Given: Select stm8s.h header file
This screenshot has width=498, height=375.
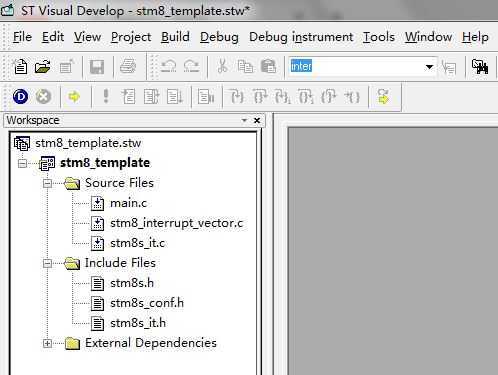Looking at the screenshot, I should [132, 283].
